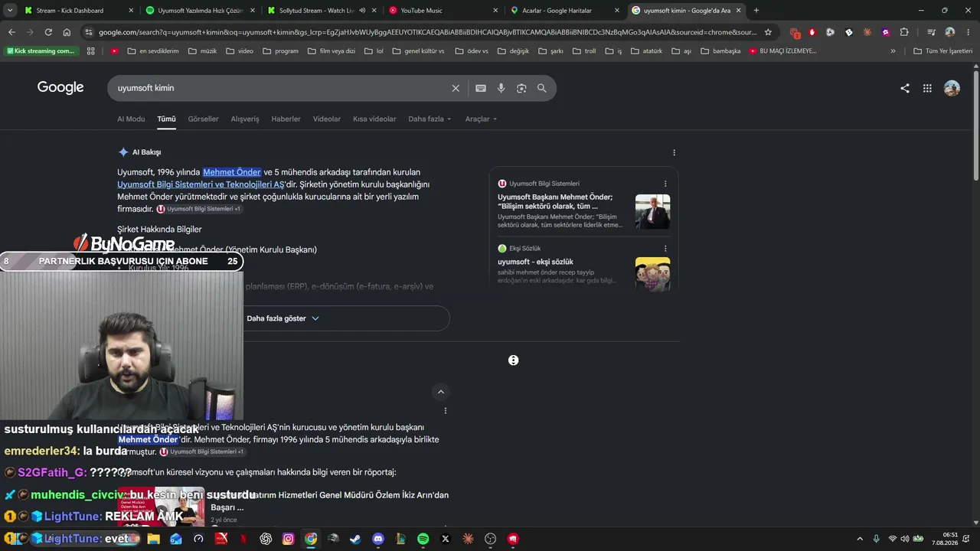The image size is (980, 551).
Task: Go back to the previous page
Action: click(11, 32)
